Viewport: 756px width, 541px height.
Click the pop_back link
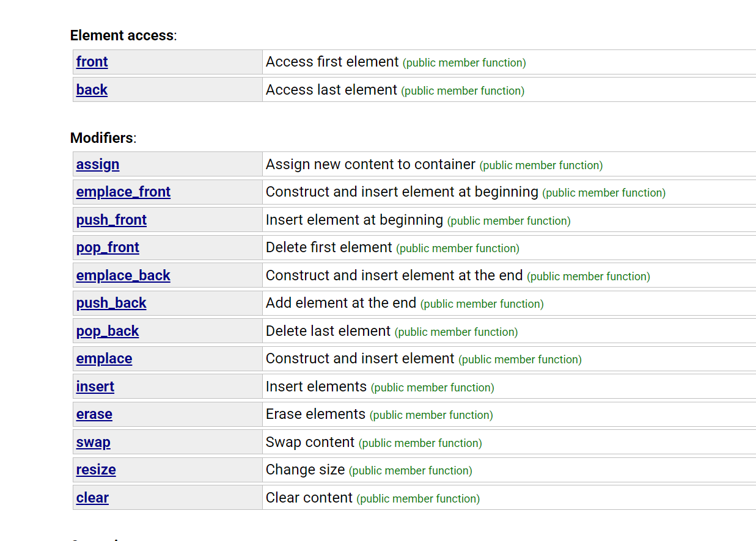[108, 332]
